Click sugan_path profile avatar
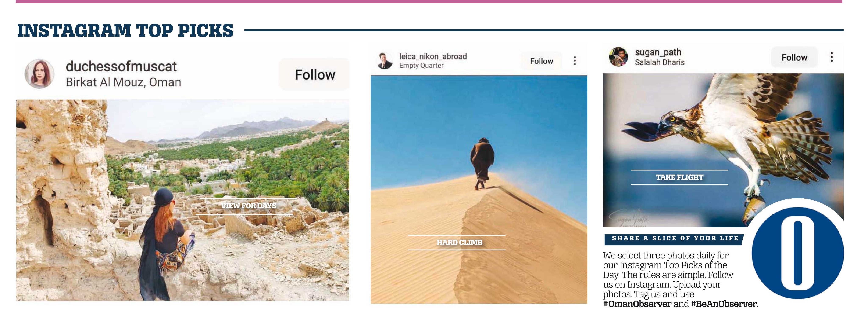The width and height of the screenshot is (868, 316). point(618,57)
